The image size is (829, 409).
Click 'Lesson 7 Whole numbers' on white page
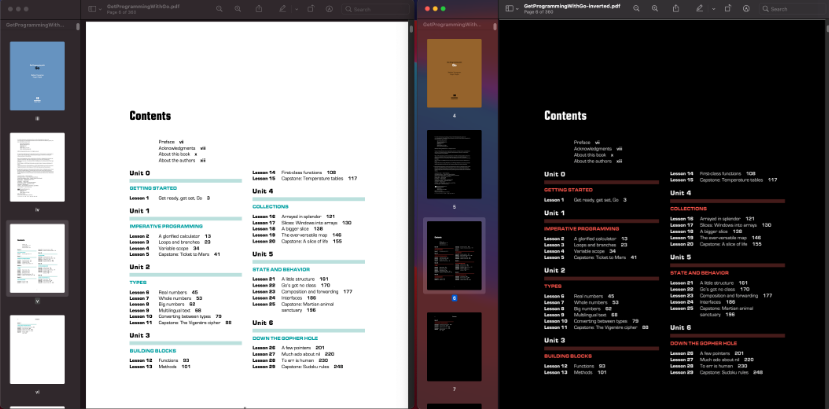point(166,298)
